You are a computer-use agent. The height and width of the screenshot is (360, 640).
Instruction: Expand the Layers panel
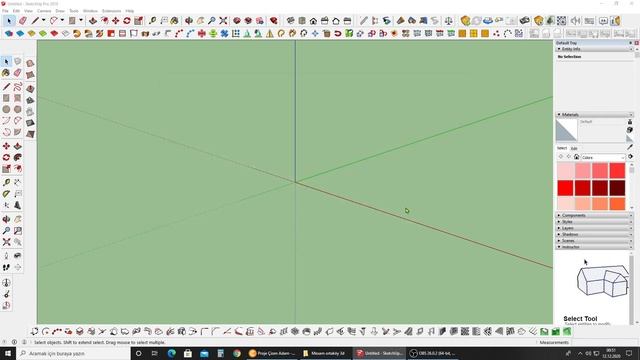[595, 228]
